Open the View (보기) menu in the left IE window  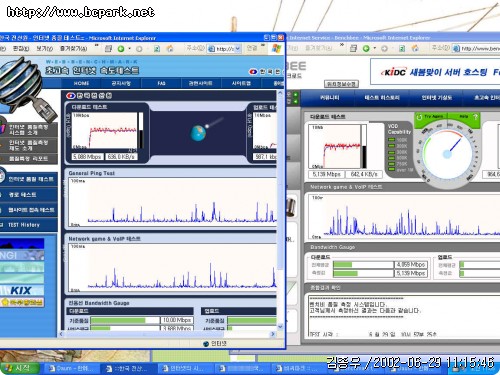tap(45, 49)
